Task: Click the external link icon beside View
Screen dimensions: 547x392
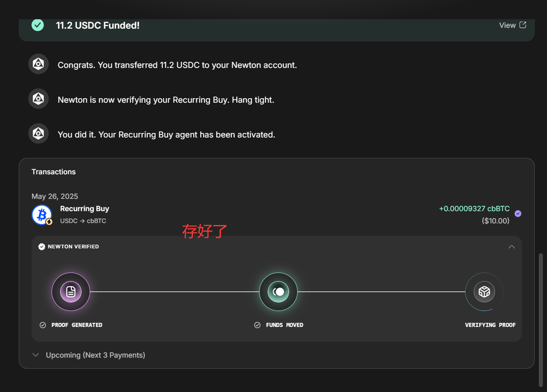Action: [523, 25]
